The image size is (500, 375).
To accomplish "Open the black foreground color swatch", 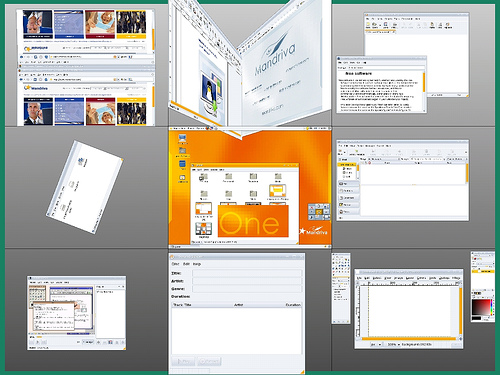I will (x=477, y=318).
